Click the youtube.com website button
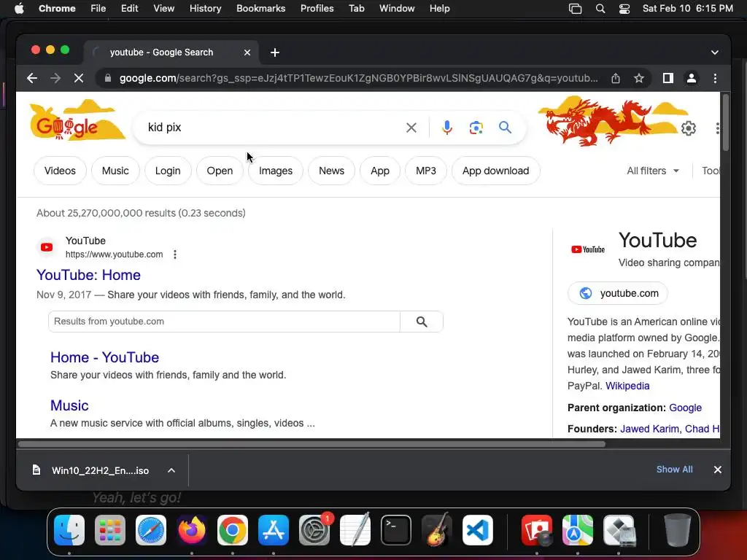Screen dimensions: 747x560 pos(618,293)
